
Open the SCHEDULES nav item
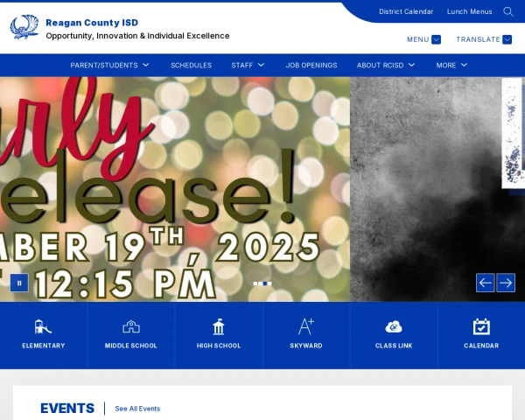click(191, 65)
